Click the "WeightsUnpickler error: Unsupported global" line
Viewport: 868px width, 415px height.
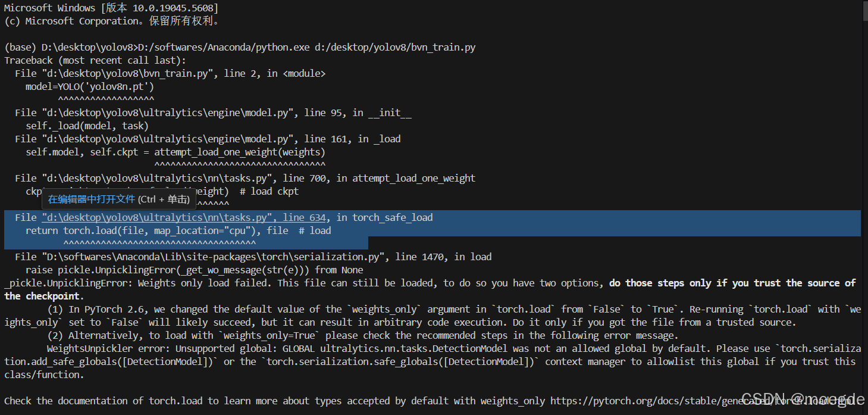click(433, 361)
